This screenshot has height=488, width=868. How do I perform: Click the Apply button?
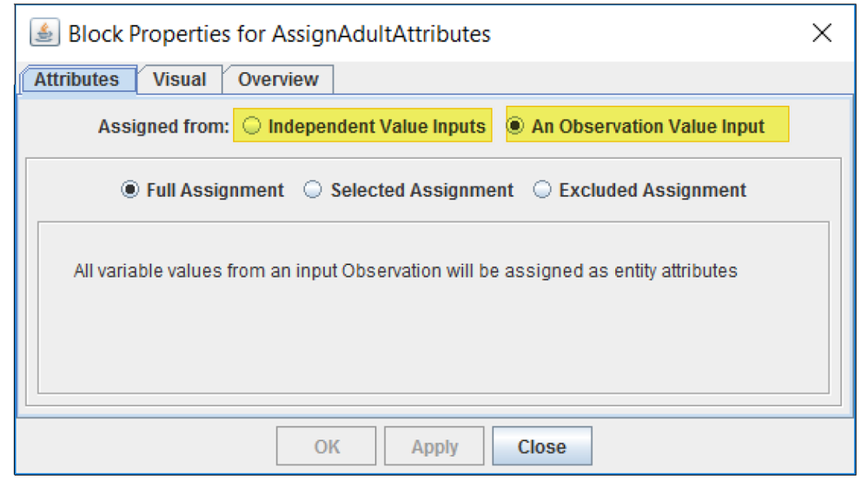434,447
